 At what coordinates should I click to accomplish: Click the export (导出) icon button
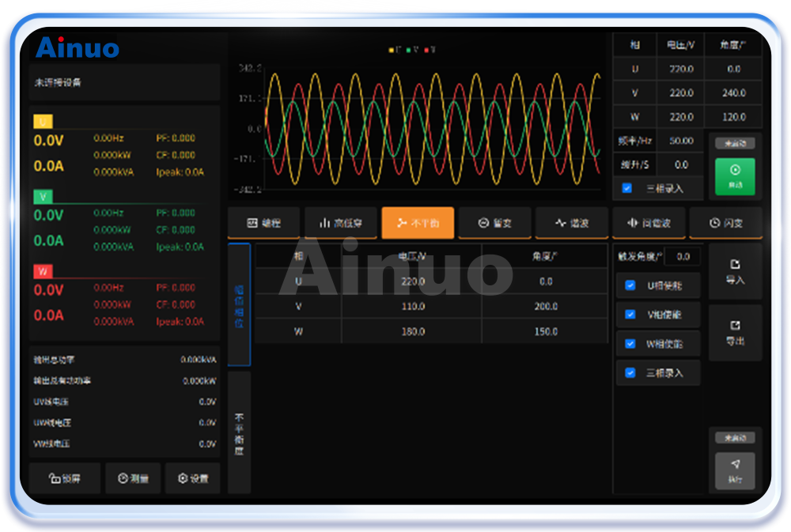[735, 333]
